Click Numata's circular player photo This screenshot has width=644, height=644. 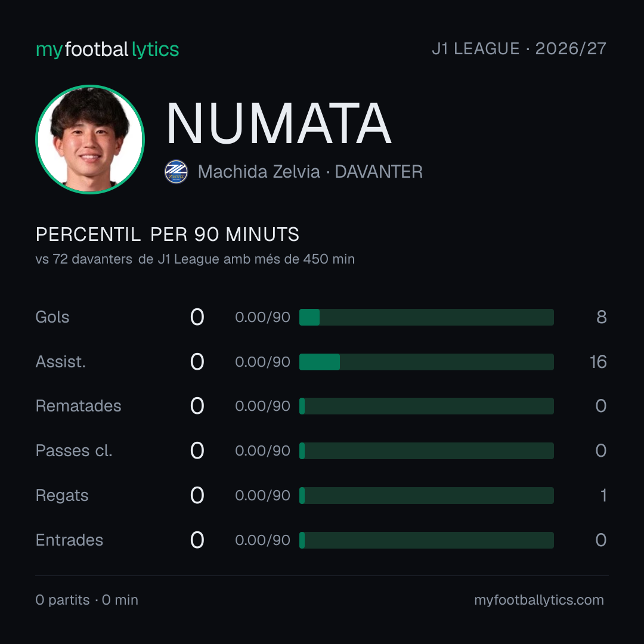coord(90,139)
